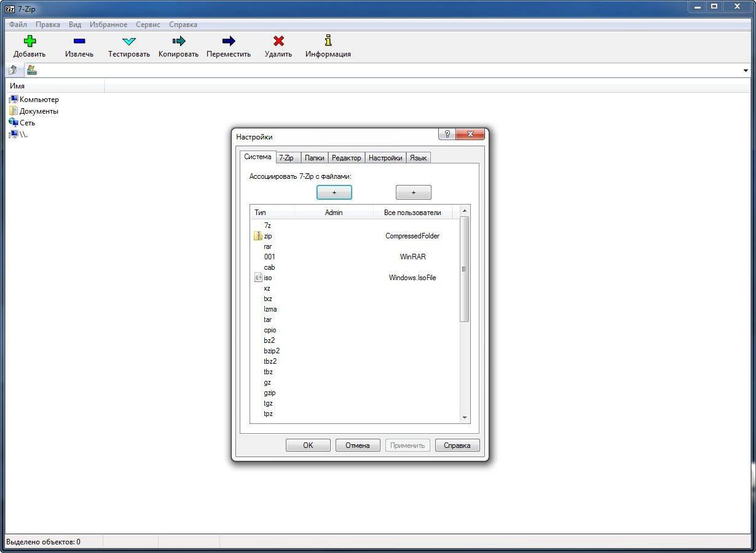
Task: Click the blue Извлечь minus icon
Action: (79, 41)
